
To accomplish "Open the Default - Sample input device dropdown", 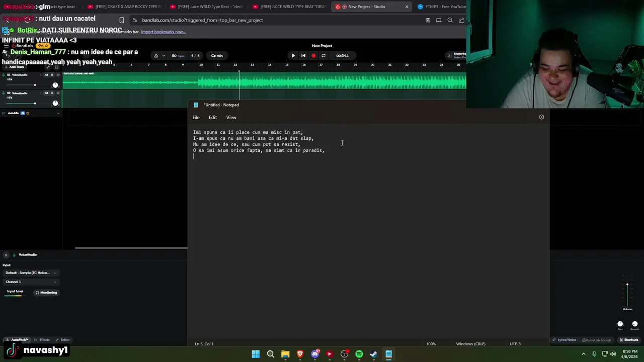I will [x=31, y=273].
